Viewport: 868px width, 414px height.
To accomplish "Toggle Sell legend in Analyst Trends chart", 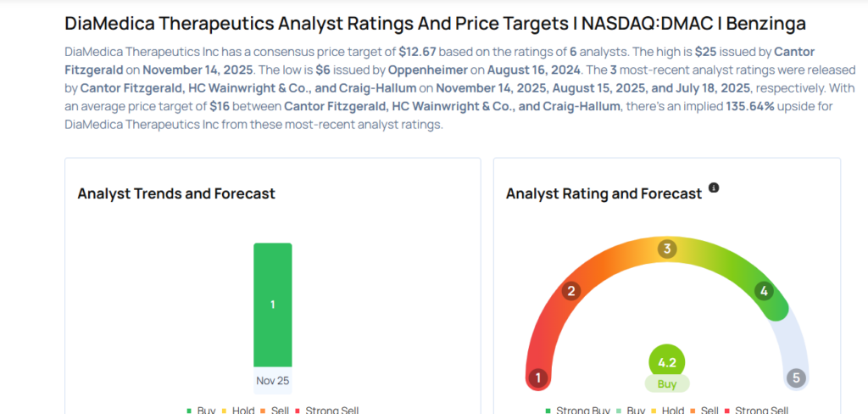I will click(x=276, y=411).
